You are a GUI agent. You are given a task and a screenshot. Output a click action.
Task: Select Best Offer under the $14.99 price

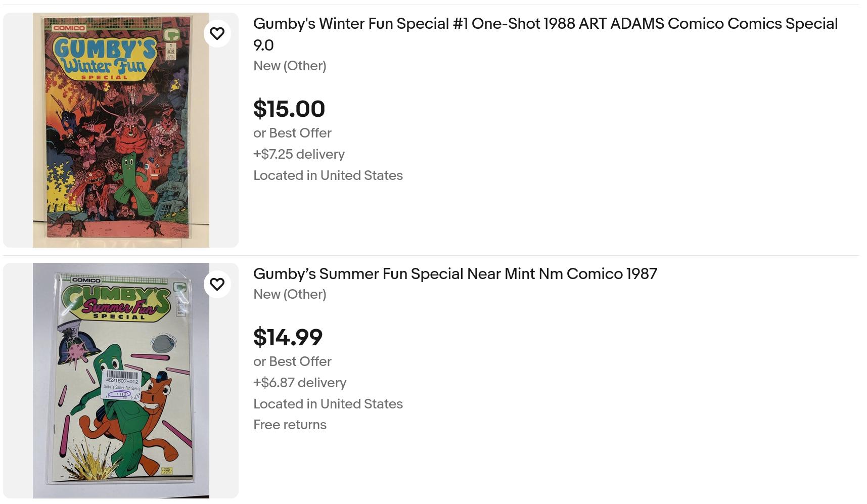click(x=292, y=361)
